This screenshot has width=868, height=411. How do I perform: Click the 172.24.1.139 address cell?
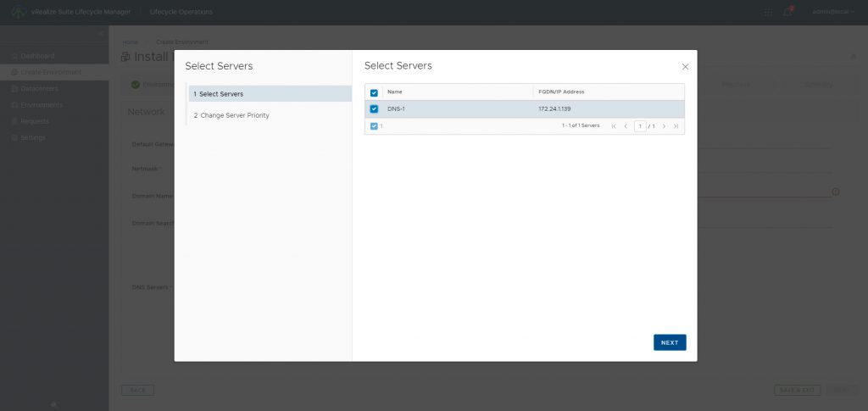tap(554, 109)
